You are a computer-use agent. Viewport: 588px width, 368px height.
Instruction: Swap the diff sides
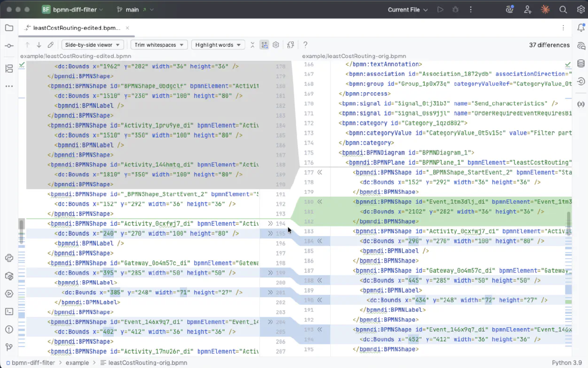point(290,45)
